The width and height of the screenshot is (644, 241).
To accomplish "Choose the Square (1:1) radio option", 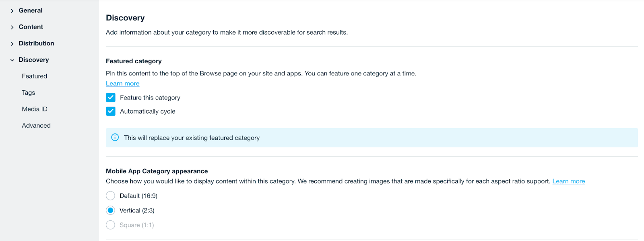I will tap(111, 225).
